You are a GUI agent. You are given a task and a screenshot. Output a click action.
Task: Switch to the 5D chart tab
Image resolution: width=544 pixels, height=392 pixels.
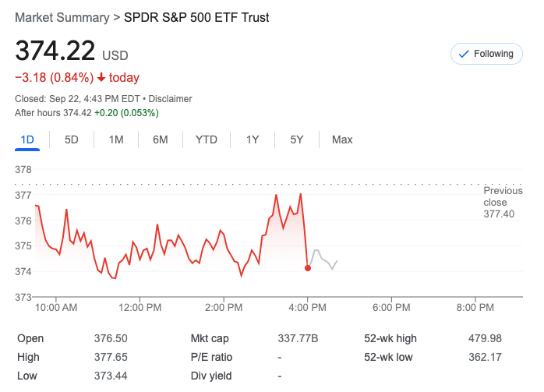coord(72,139)
